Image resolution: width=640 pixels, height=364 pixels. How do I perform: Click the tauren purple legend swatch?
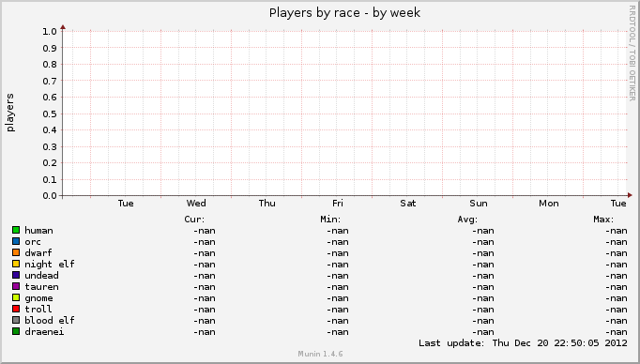point(16,286)
